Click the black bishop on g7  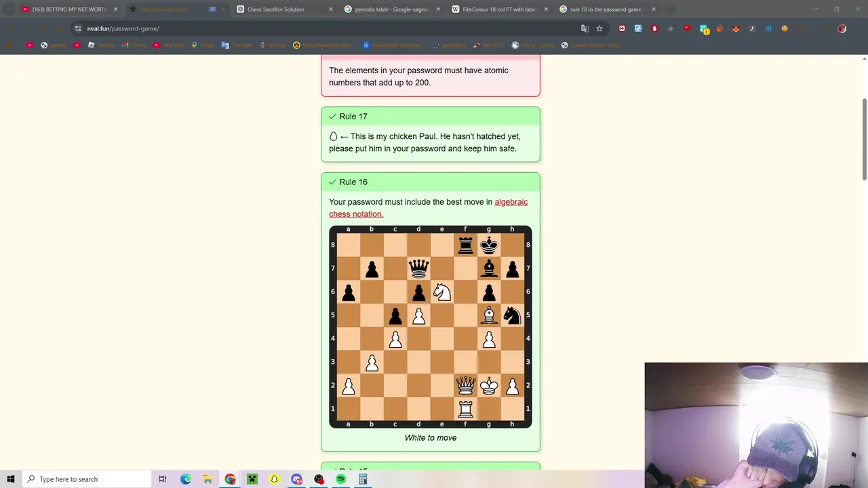point(489,268)
